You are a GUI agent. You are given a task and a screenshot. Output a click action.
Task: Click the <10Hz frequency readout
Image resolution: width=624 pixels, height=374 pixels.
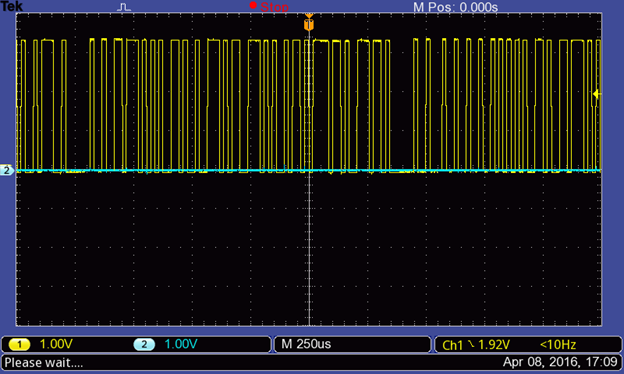[558, 345]
